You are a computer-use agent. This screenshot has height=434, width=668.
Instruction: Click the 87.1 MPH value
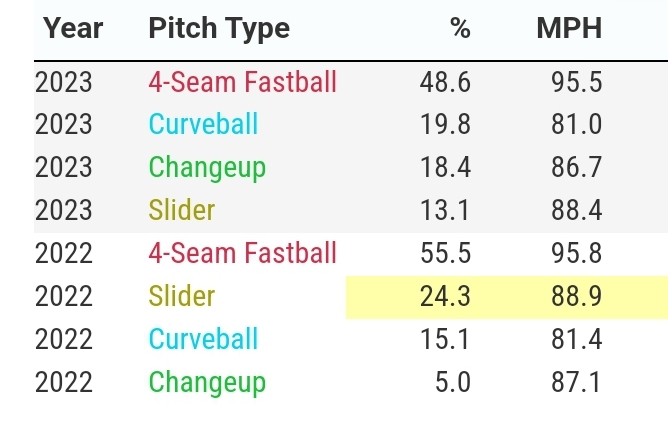(576, 382)
